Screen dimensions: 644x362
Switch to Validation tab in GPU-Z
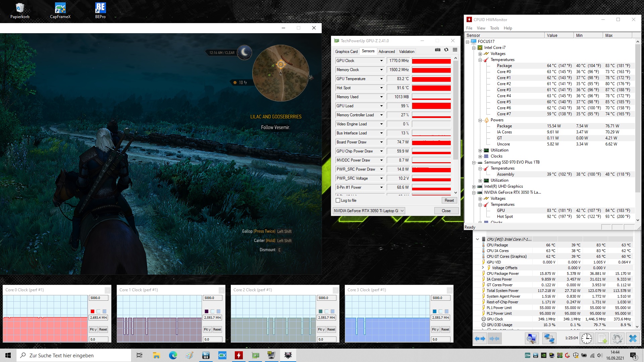(407, 52)
